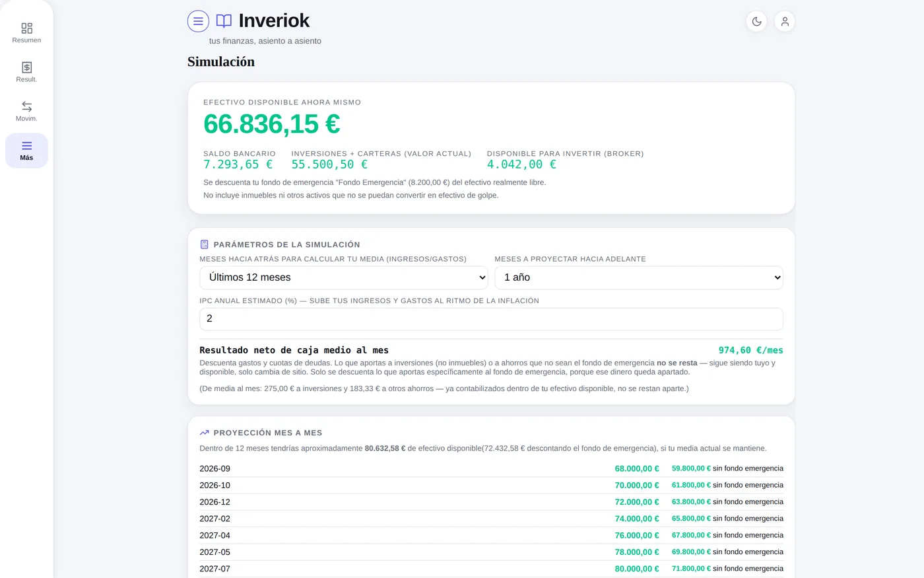The image size is (924, 578).
Task: Click the 2027-07 projection row
Action: (491, 569)
